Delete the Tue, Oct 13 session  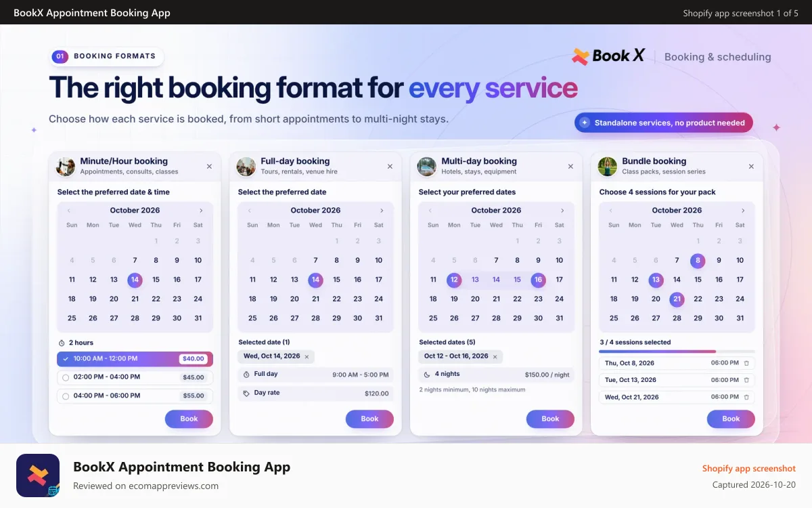tap(746, 380)
